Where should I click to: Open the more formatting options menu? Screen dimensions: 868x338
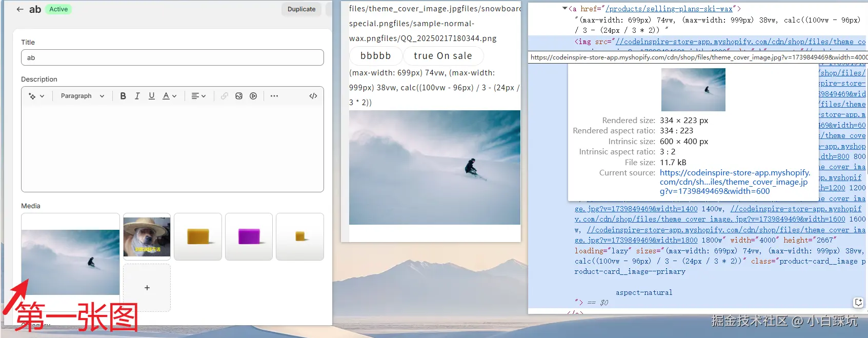[274, 96]
